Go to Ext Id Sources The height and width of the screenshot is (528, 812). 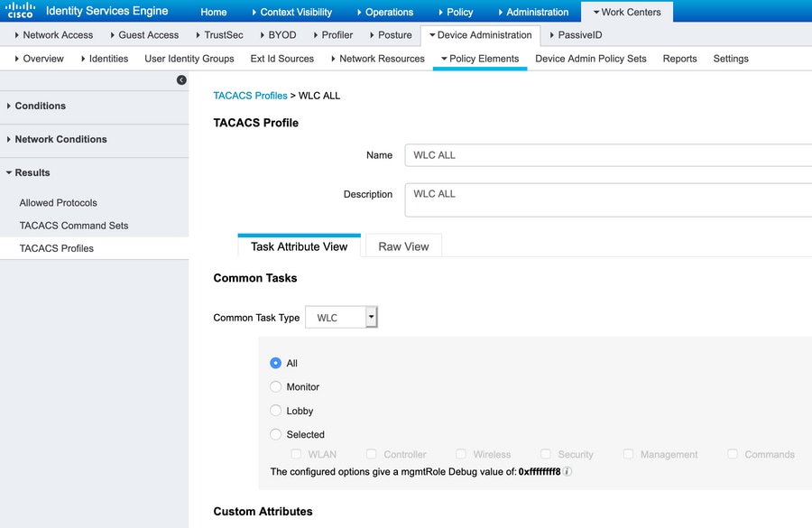click(x=282, y=59)
